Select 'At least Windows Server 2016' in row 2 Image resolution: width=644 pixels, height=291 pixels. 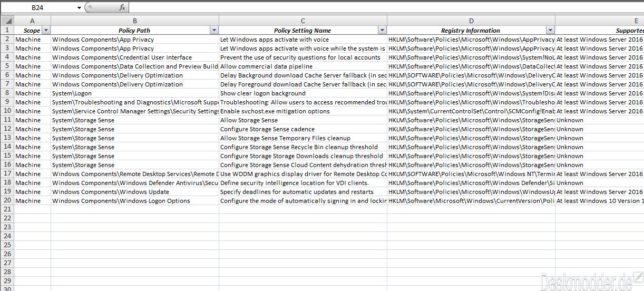click(600, 40)
